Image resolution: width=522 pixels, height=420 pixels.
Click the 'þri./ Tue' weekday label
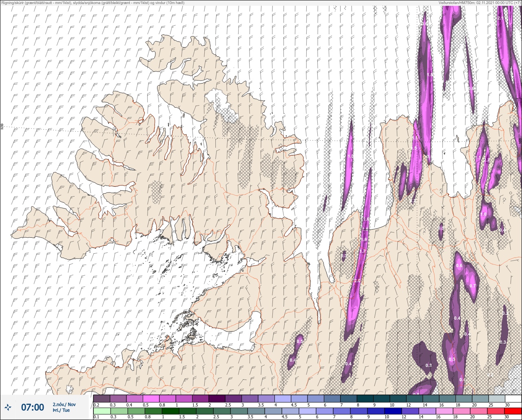pyautogui.click(x=61, y=410)
